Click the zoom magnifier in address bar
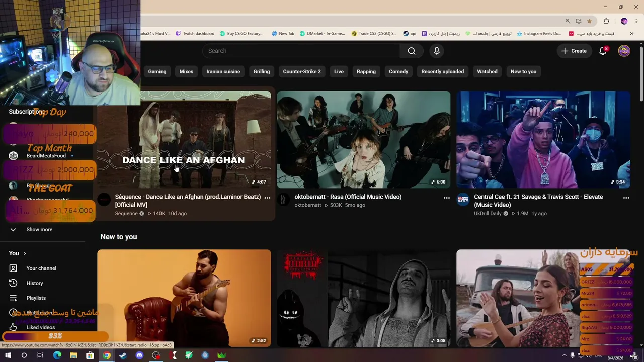The width and height of the screenshot is (644, 362). tap(568, 21)
